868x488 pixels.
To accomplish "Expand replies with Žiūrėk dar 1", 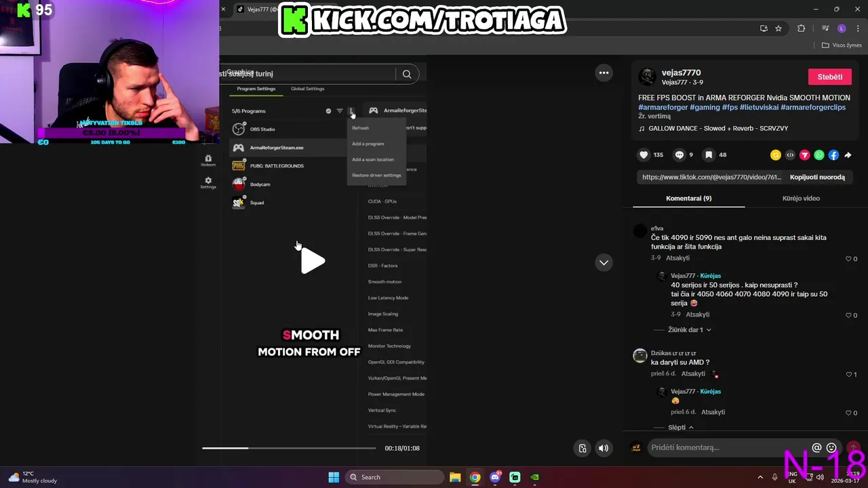I will click(x=689, y=329).
